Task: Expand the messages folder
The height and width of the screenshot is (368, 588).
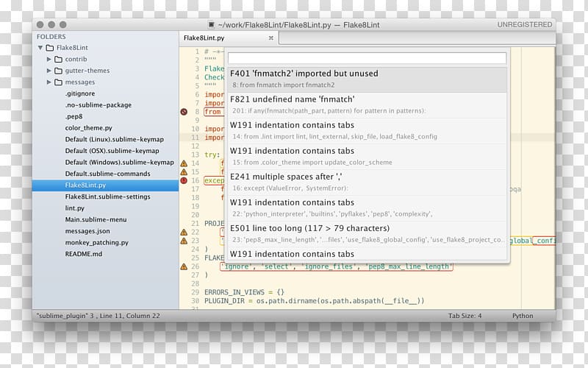Action: [x=49, y=82]
